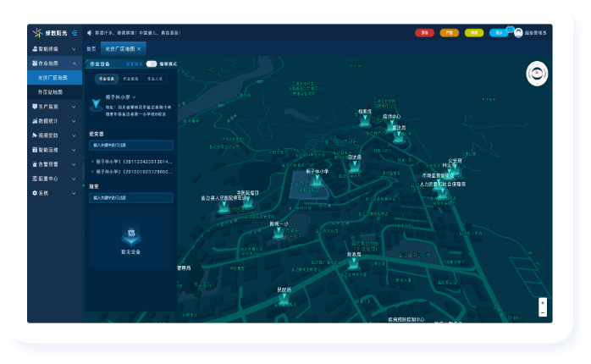591x364 pixels.
Task: Click the 档案馆 station marker on the map
Action: tap(364, 120)
